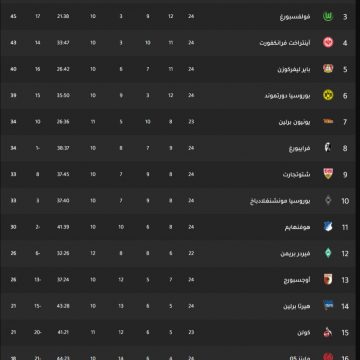Screen dimensions: 360x360
Task: Open the فولفسبورغ team name link
Action: point(295,16)
